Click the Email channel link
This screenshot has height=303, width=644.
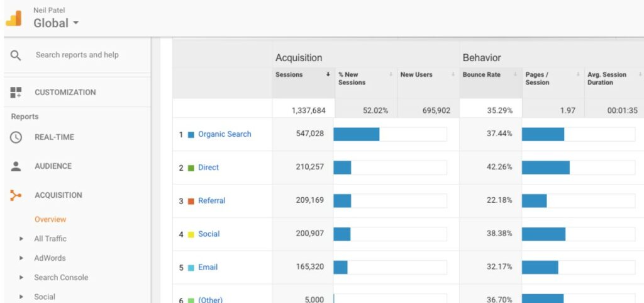[x=208, y=267]
